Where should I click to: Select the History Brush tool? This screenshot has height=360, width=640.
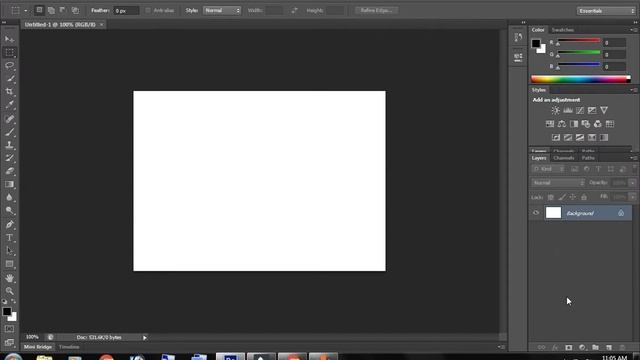pos(9,158)
